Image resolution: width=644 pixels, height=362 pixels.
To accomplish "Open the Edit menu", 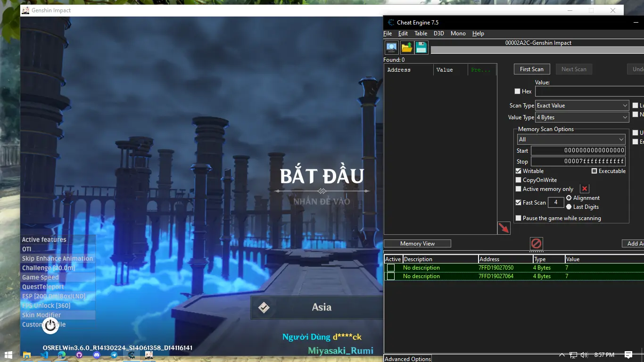I will 403,33.
